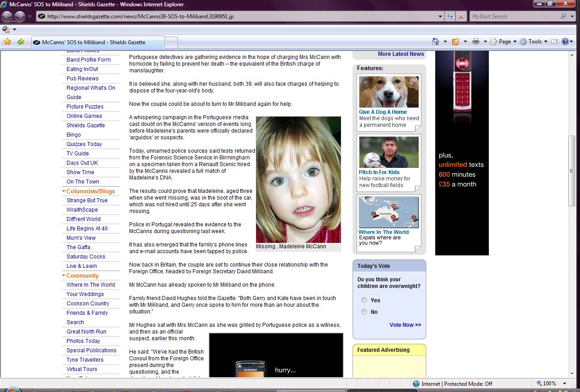Click the Vote Now link
This screenshot has width=580, height=392.
pos(405,325)
